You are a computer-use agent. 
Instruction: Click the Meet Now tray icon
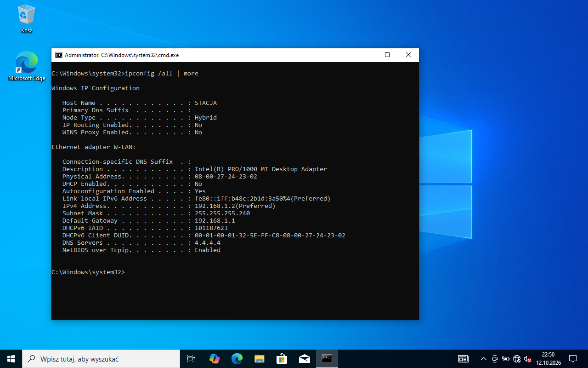[x=495, y=359]
